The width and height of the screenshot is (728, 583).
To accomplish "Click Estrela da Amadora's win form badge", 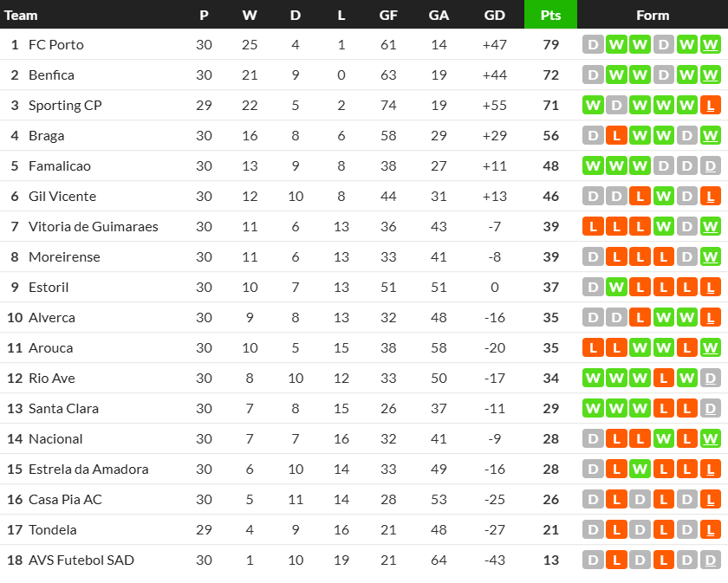I will 640,470.
